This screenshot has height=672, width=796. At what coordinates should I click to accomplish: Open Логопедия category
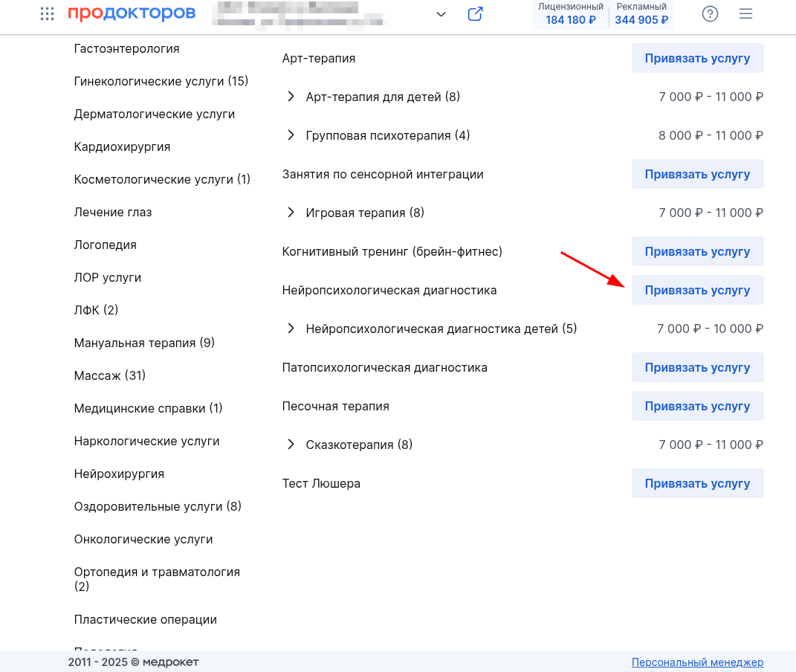[x=106, y=245]
